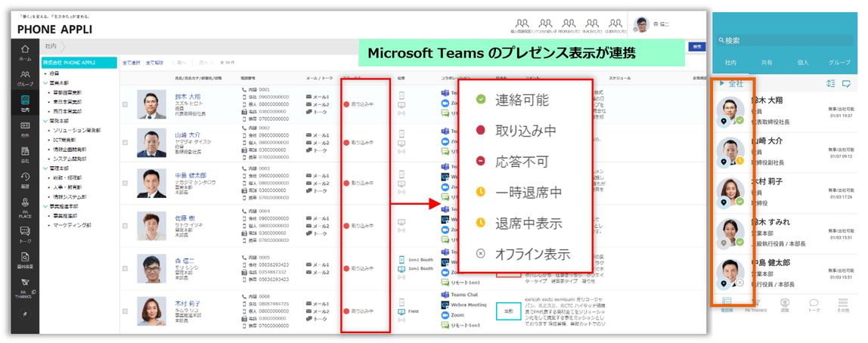This screenshot has width=868, height=343.
Task: Collapse the 開発本部 department node
Action: pos(45,122)
